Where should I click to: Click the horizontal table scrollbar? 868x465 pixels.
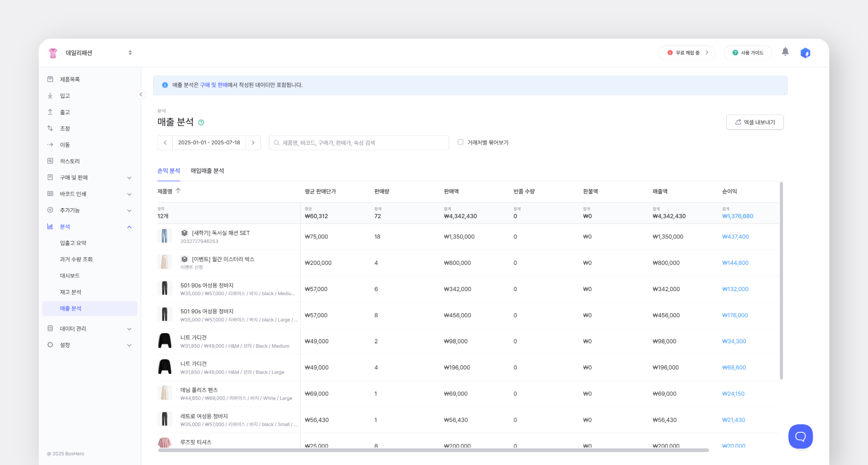[433, 450]
